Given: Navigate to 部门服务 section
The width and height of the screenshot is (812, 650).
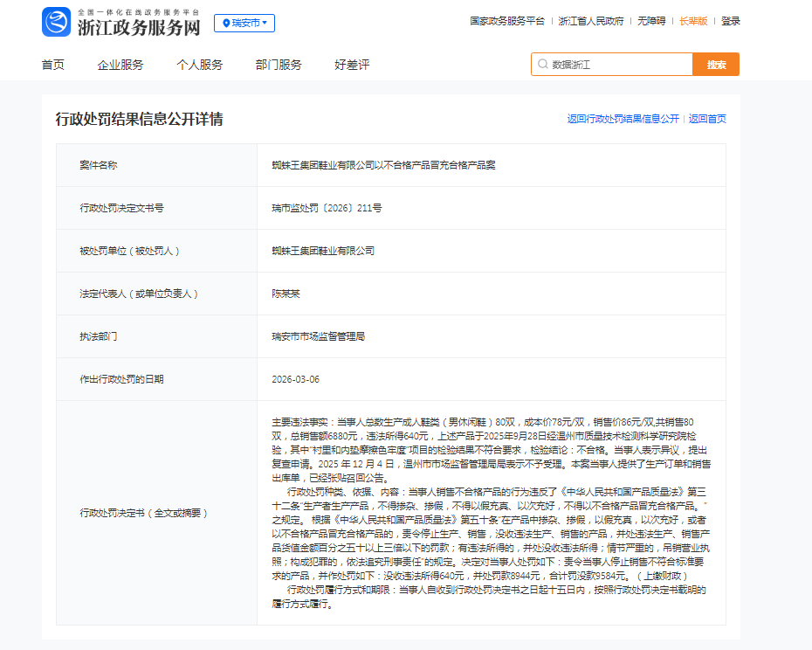Looking at the screenshot, I should (x=279, y=65).
